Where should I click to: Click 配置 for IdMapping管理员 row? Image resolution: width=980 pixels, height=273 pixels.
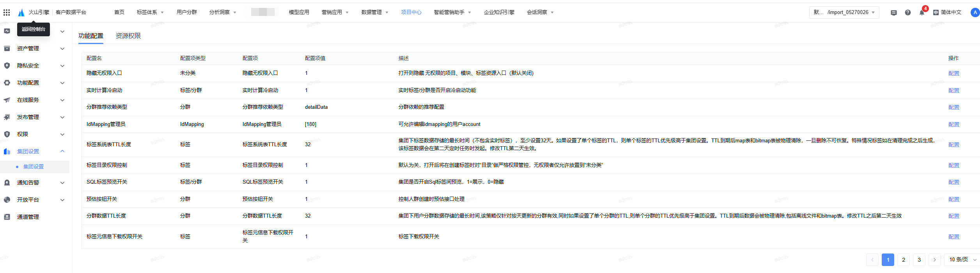954,124
